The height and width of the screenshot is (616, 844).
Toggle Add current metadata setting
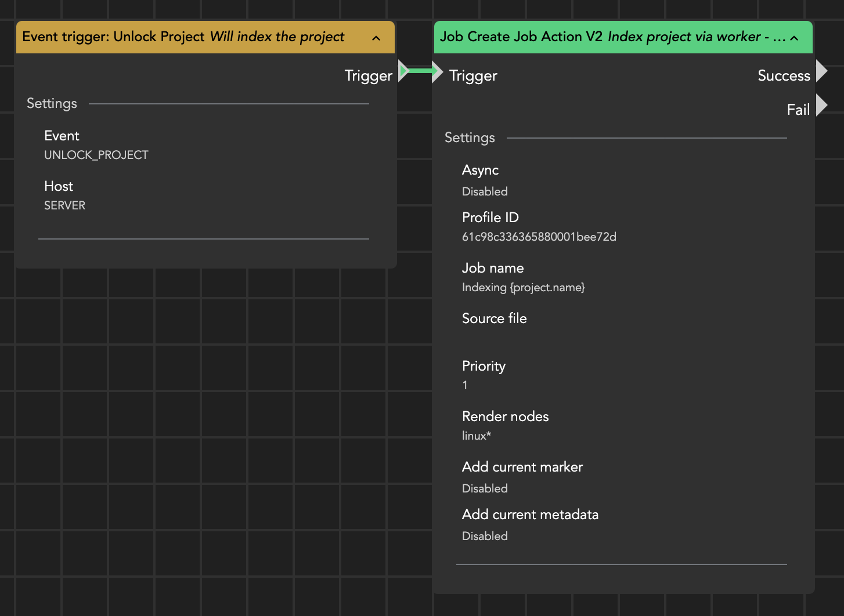[x=485, y=536]
